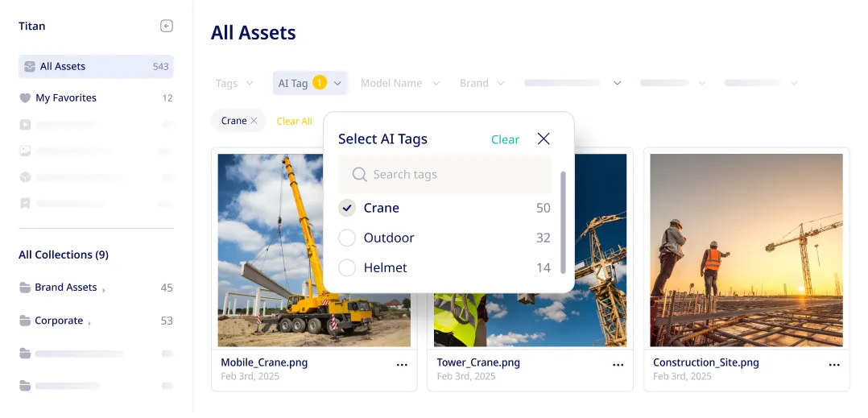Screen dimensions: 868x418
Task: Open My Favorites in the sidebar
Action: pyautogui.click(x=97, y=98)
